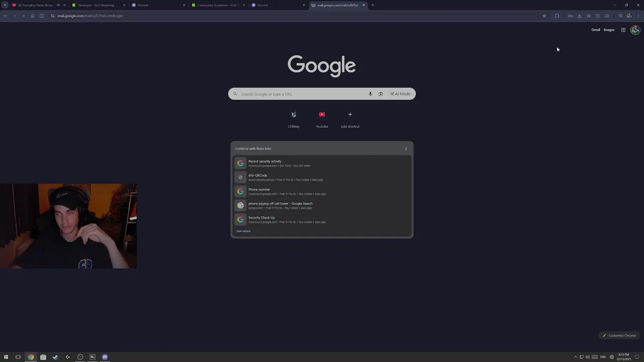The height and width of the screenshot is (362, 644).
Task: Open the Security Check-Up tab entry
Action: [x=322, y=220]
